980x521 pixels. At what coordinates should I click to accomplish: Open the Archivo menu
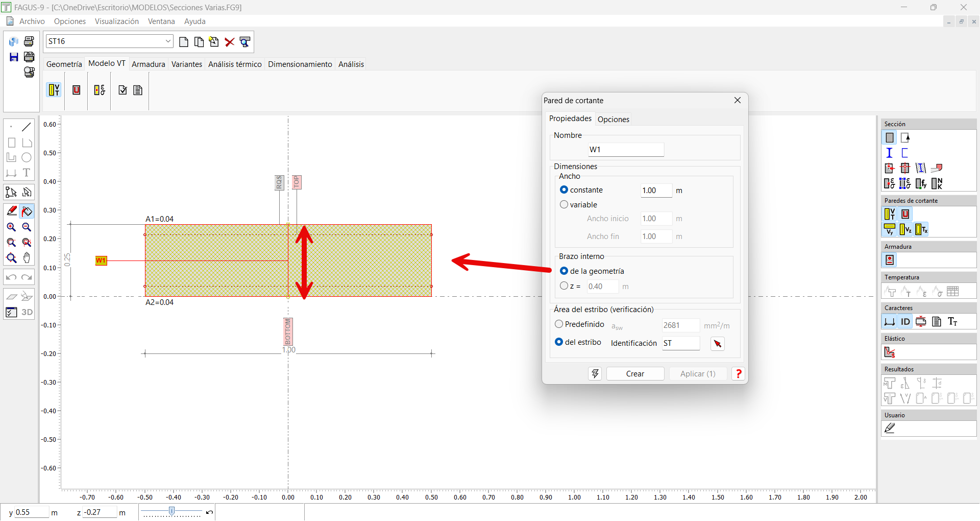(32, 21)
